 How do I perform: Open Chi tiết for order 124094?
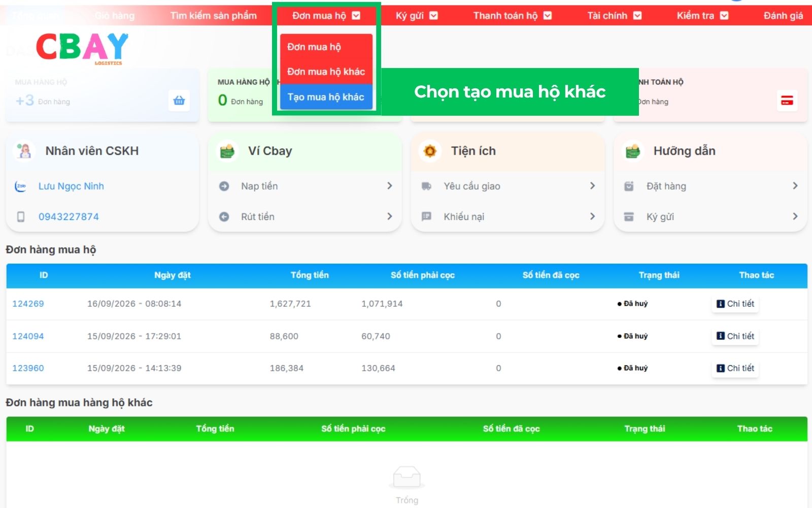coord(735,336)
